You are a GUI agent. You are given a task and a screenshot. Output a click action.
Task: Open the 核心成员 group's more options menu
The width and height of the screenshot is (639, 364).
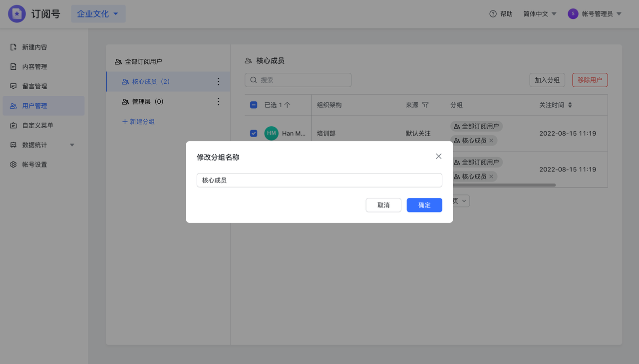point(218,82)
